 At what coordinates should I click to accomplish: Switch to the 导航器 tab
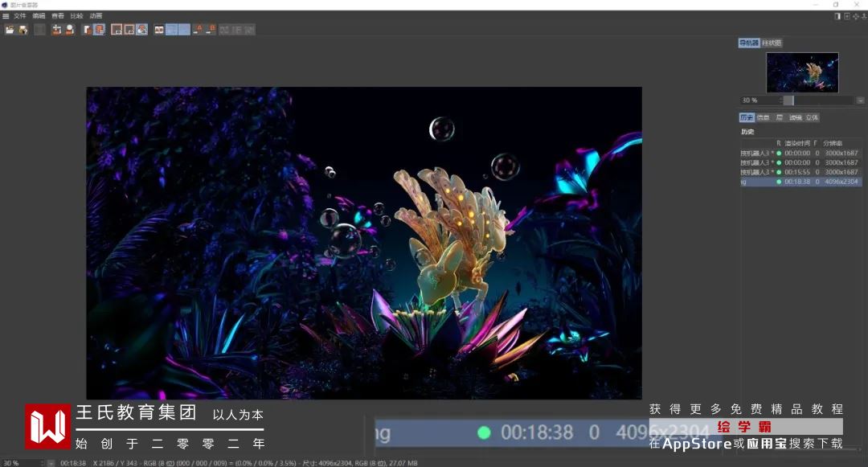[749, 43]
